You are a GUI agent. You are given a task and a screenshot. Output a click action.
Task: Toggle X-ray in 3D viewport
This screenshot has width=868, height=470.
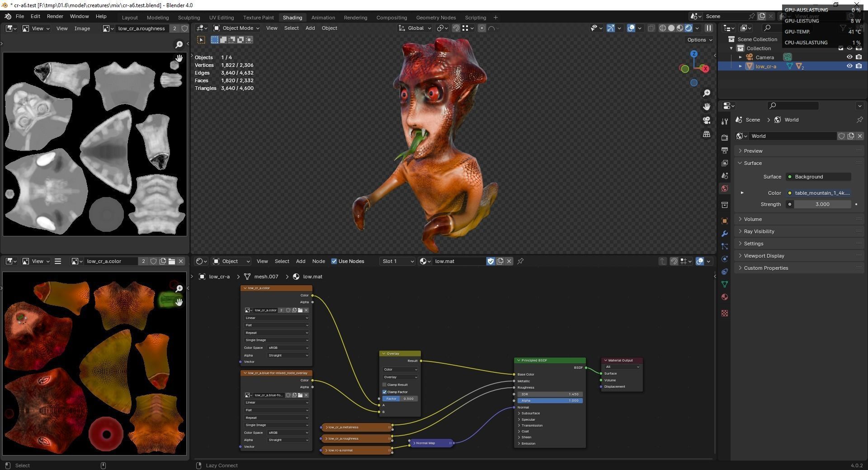coord(651,28)
